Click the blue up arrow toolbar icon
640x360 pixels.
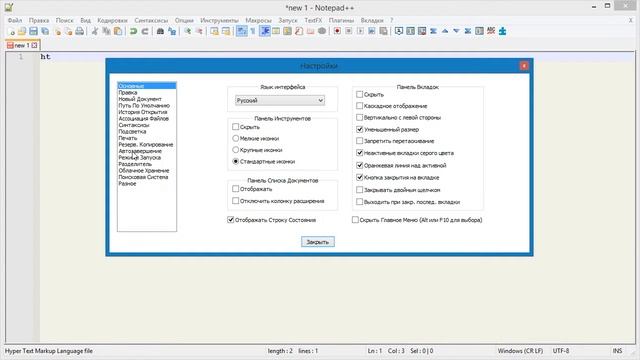445,31
